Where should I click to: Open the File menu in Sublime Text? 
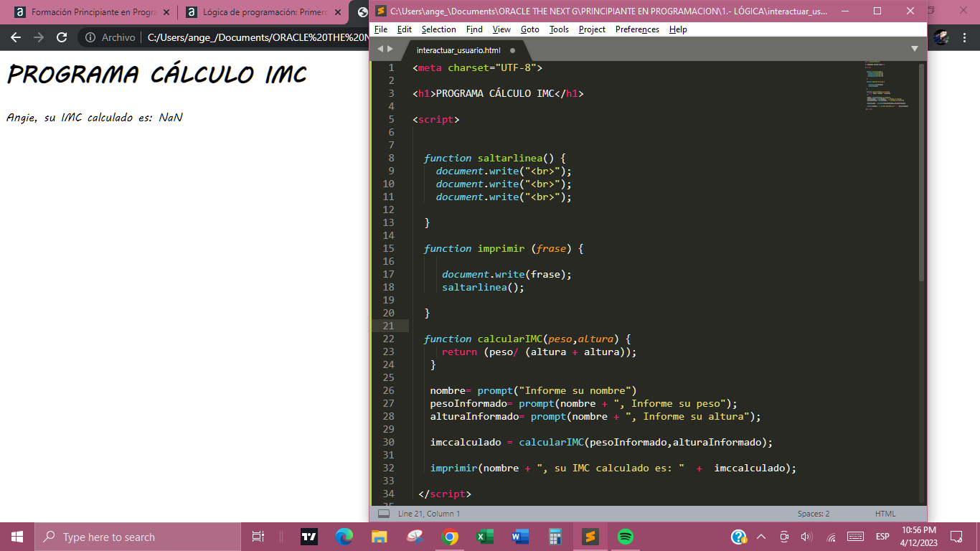coord(381,29)
